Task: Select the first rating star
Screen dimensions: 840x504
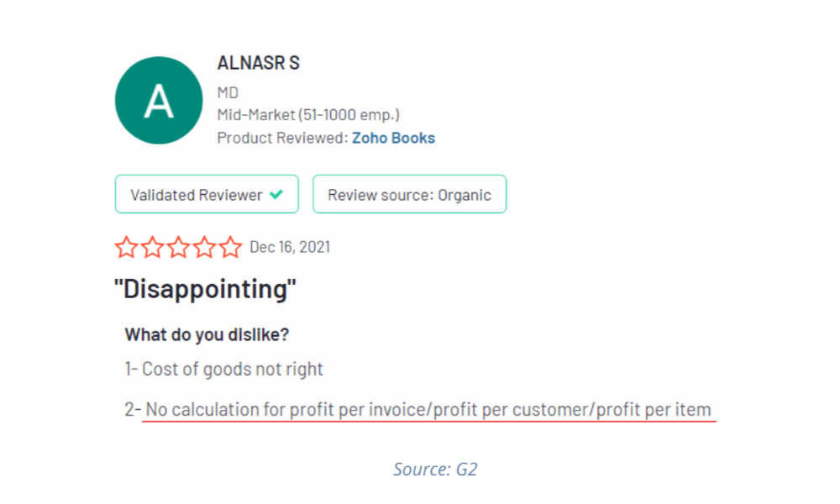Action: tap(126, 246)
